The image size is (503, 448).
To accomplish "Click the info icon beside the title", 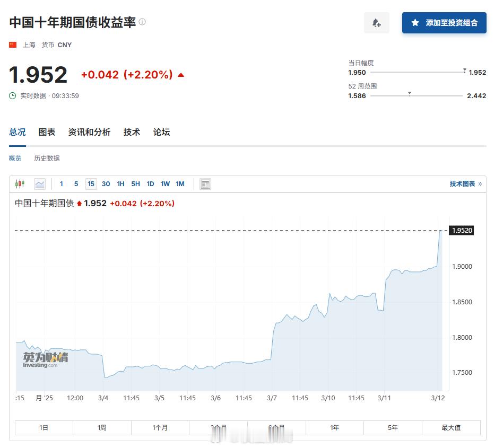I will (142, 22).
